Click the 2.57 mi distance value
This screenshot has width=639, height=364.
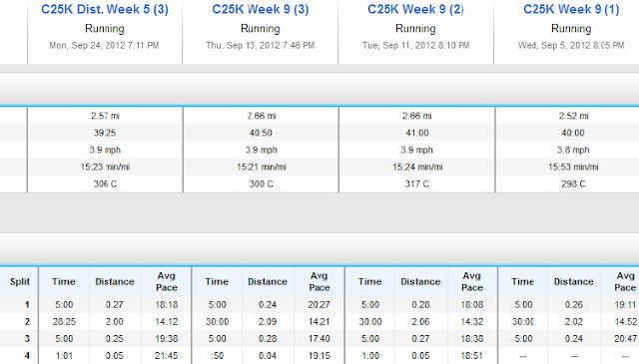[105, 116]
